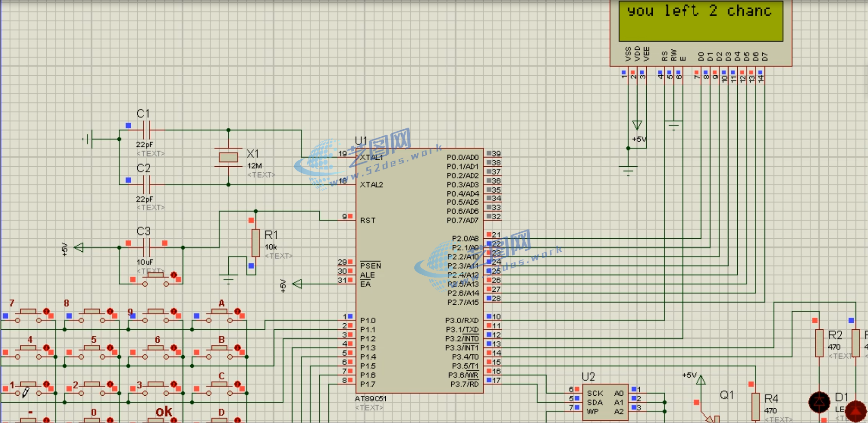
Task: Select the 10uF capacitor C3 symbol
Action: (x=146, y=248)
